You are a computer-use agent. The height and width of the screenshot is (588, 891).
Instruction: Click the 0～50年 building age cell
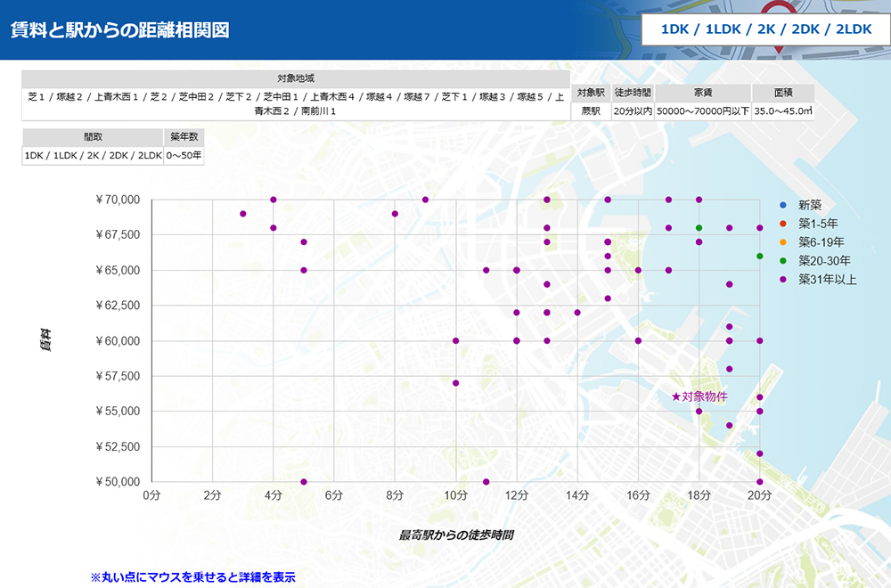(185, 155)
